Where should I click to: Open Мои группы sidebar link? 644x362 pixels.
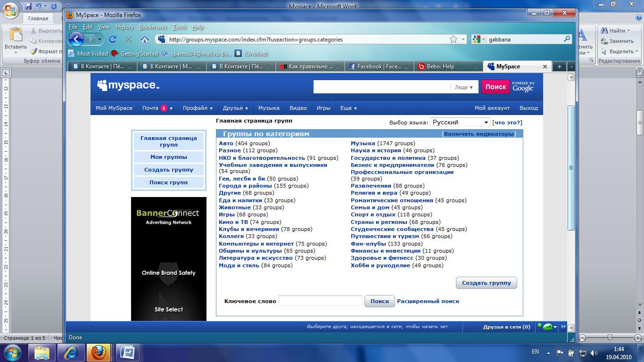click(169, 157)
